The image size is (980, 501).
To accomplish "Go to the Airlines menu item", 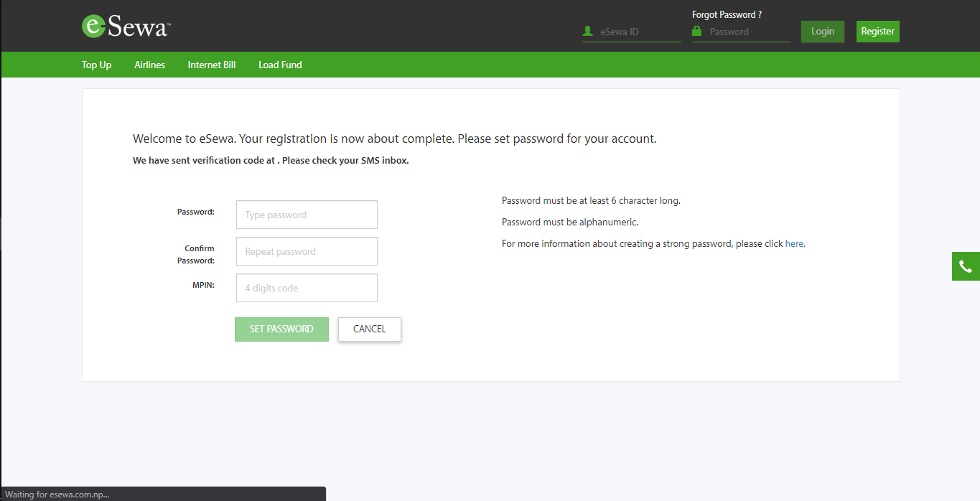I will 149,65.
